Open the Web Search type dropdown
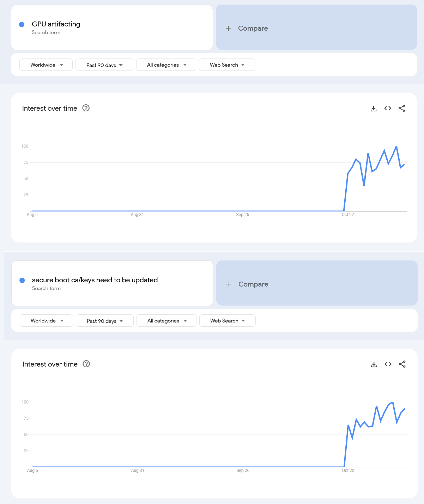The width and height of the screenshot is (424, 504). (227, 65)
